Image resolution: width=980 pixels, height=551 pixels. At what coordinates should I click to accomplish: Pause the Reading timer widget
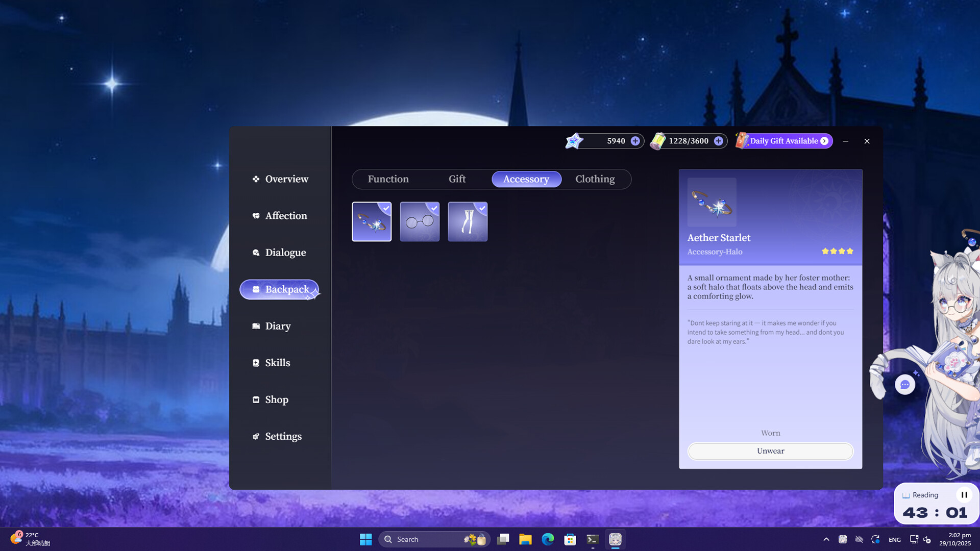coord(964,494)
